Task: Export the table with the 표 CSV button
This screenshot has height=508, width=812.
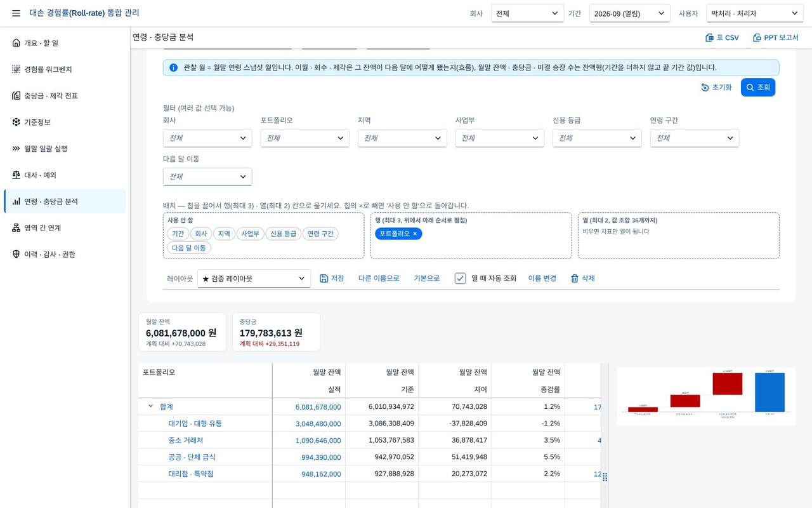Action: (x=722, y=37)
